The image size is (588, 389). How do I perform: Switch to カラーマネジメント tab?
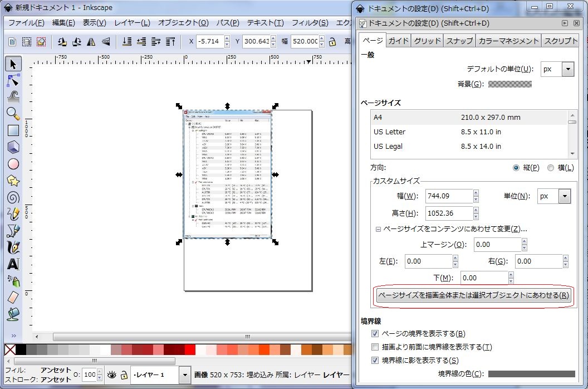[508, 41]
